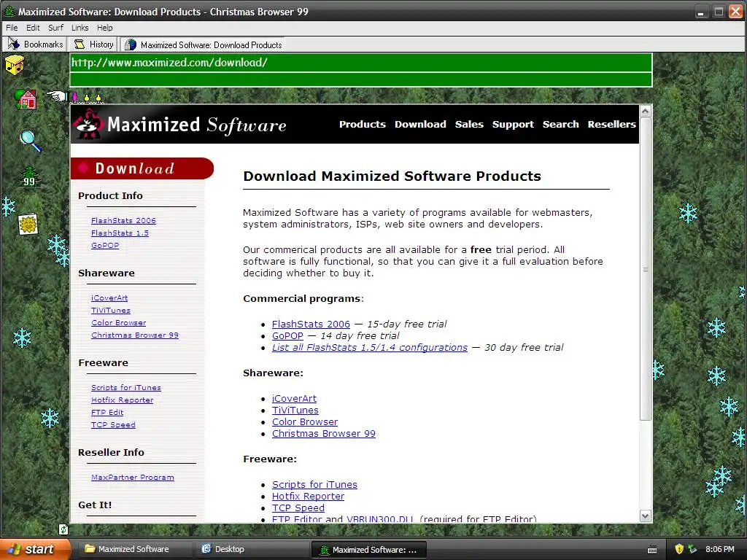
Task: Click the red Download sidebar banner
Action: tap(142, 168)
